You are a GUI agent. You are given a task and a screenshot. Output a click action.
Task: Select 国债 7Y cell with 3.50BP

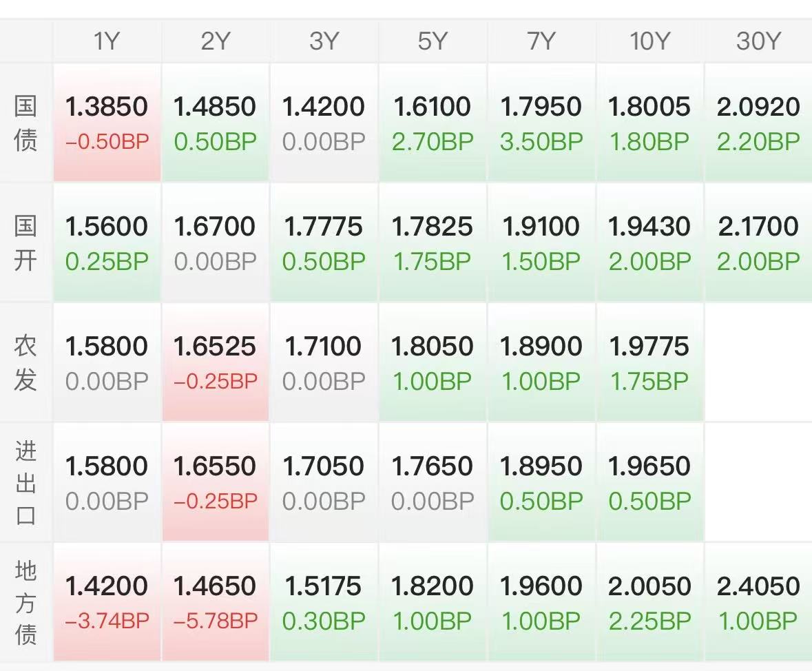point(541,123)
